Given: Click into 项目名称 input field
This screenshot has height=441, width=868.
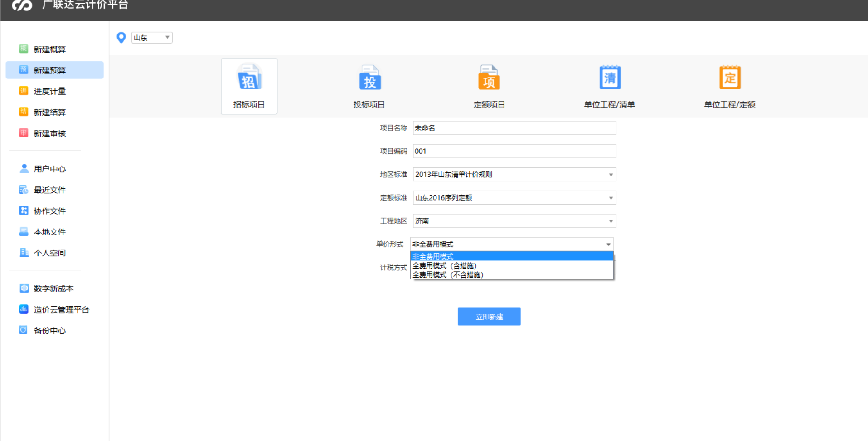Looking at the screenshot, I should [x=514, y=128].
